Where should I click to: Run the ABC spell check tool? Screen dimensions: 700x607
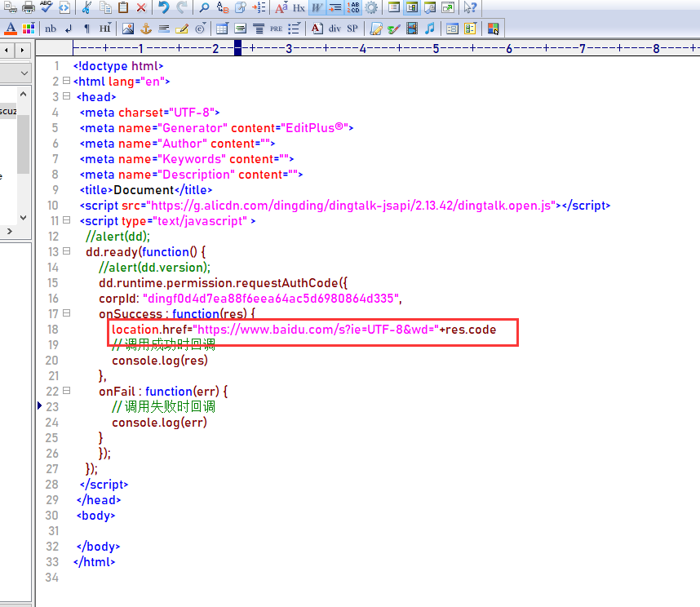[x=46, y=7]
